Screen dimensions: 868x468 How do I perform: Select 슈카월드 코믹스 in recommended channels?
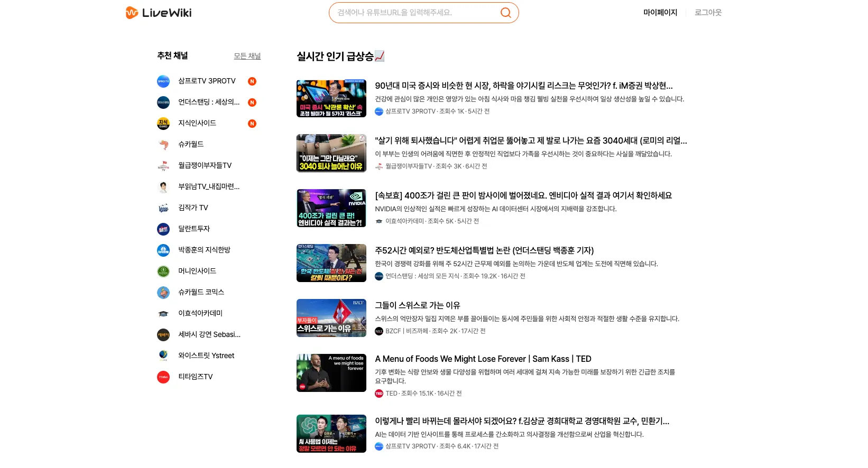201,292
